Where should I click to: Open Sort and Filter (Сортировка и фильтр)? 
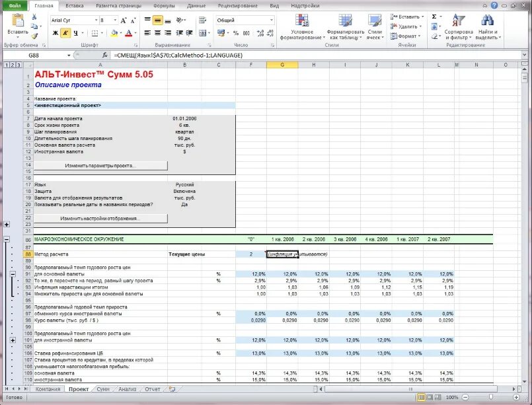[459, 27]
